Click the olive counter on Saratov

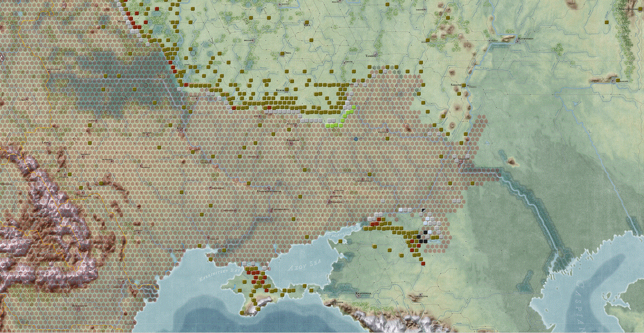tap(464, 85)
